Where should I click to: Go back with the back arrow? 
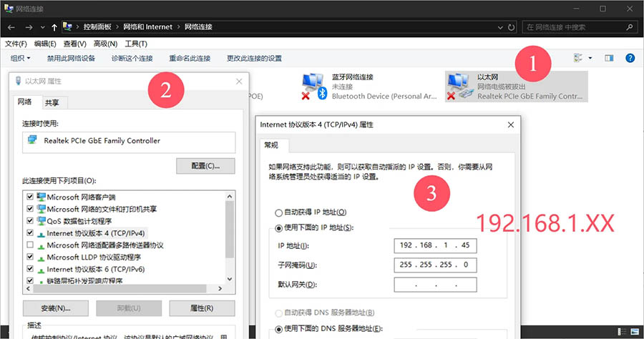[x=11, y=27]
